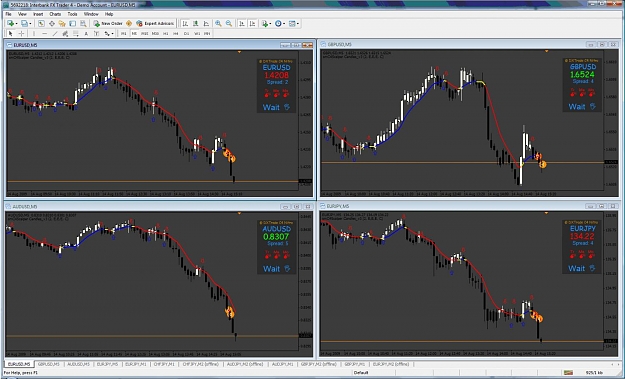Select the M30 timeframe button
Image resolution: width=625 pixels, height=379 pixels.
coord(155,33)
